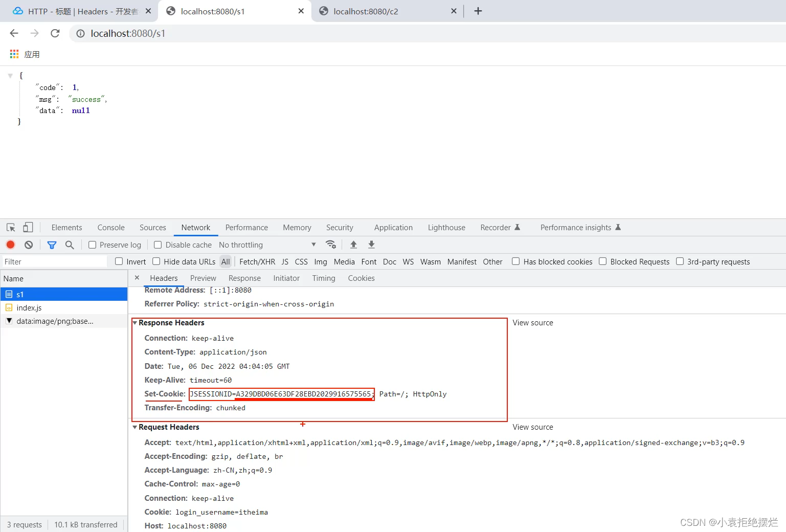
Task: Select the data:image/png request
Action: point(64,321)
